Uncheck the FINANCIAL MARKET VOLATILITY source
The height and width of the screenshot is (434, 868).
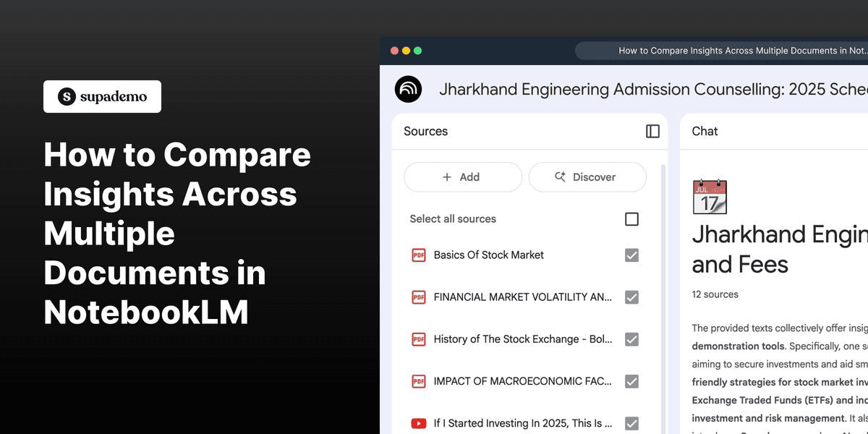[x=631, y=297]
